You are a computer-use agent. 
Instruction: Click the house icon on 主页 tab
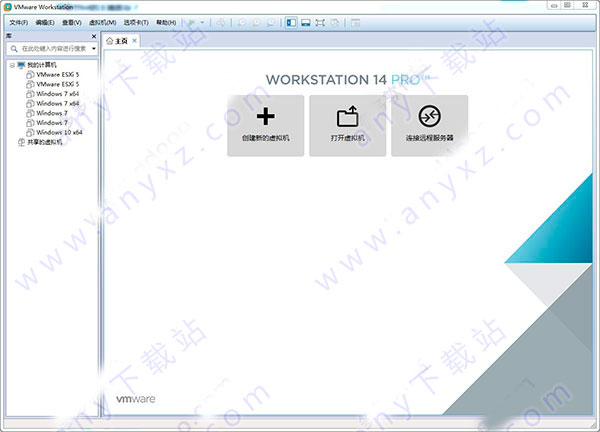(x=109, y=41)
